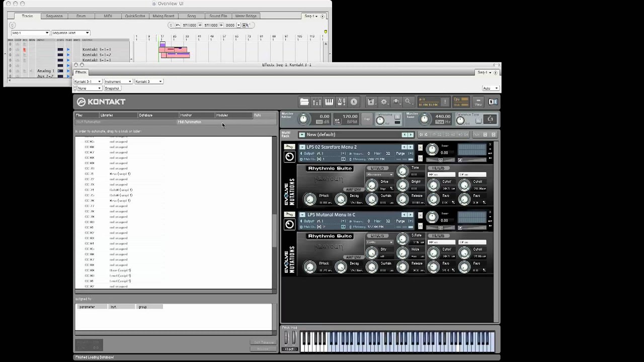This screenshot has height=362, width=644.
Task: Open the New (default) multi dropdown arrow
Action: point(302,135)
